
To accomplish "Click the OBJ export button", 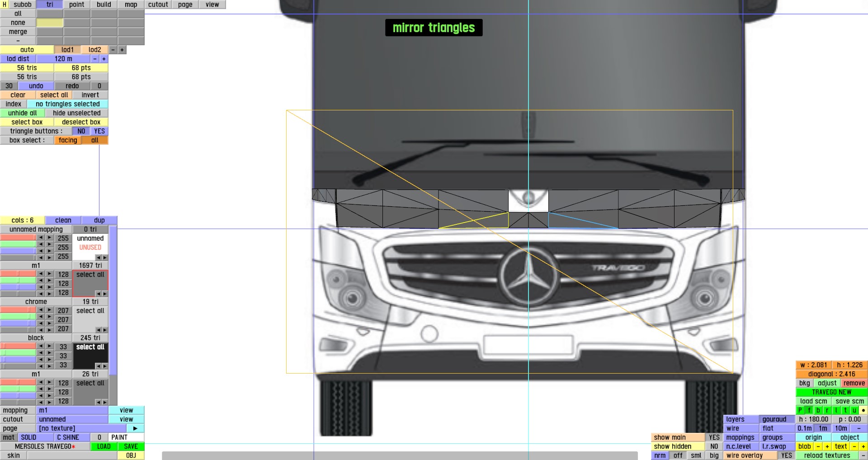I will (x=131, y=455).
